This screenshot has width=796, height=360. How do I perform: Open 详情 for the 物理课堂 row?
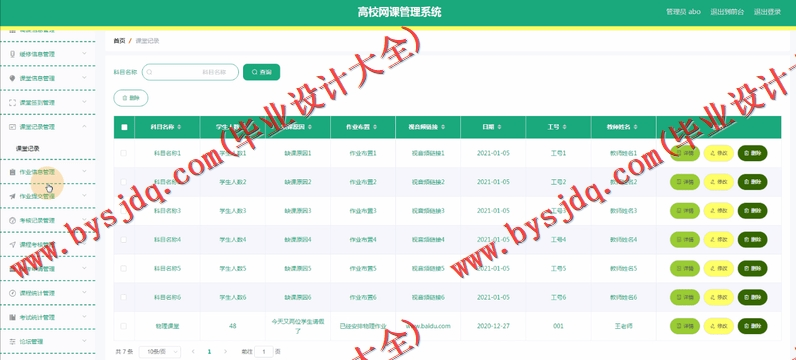pyautogui.click(x=685, y=326)
